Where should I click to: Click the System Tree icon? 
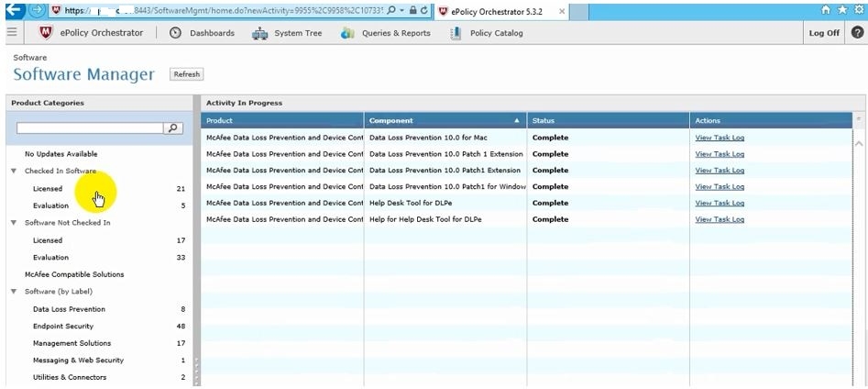[259, 33]
